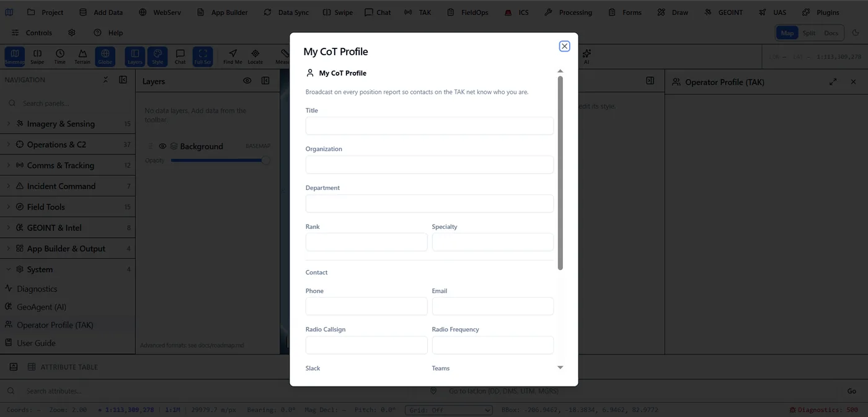This screenshot has height=417, width=868.
Task: Expand the App Builder & Output group
Action: [x=68, y=249]
